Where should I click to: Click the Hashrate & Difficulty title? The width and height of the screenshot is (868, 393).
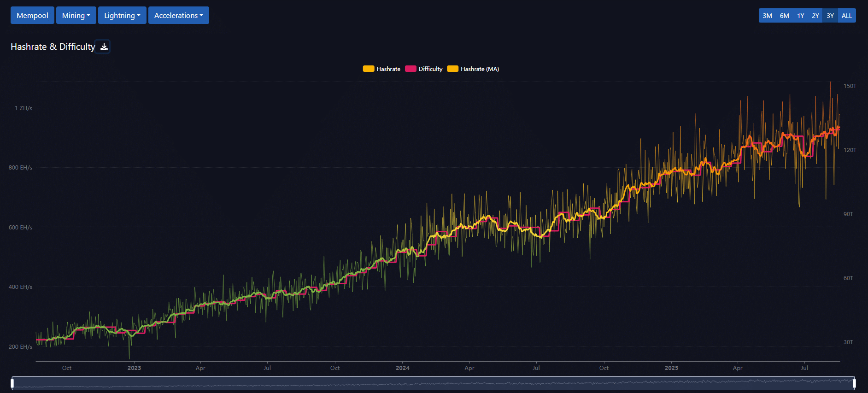53,47
